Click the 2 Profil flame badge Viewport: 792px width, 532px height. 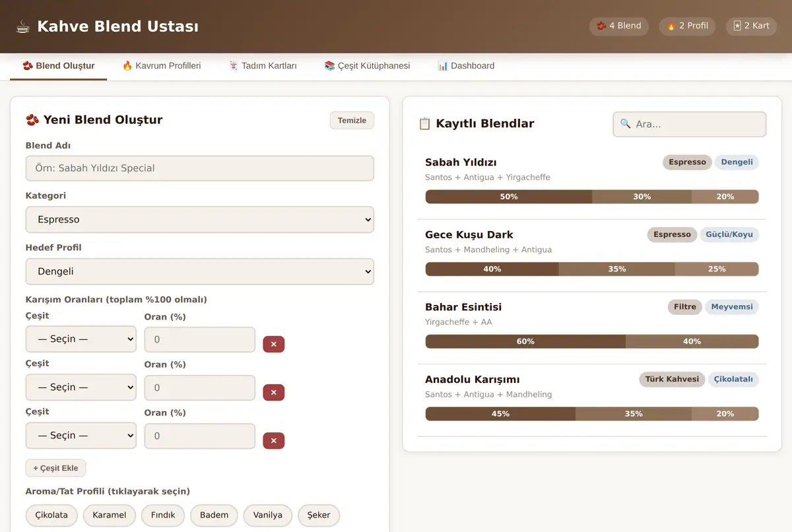point(687,26)
